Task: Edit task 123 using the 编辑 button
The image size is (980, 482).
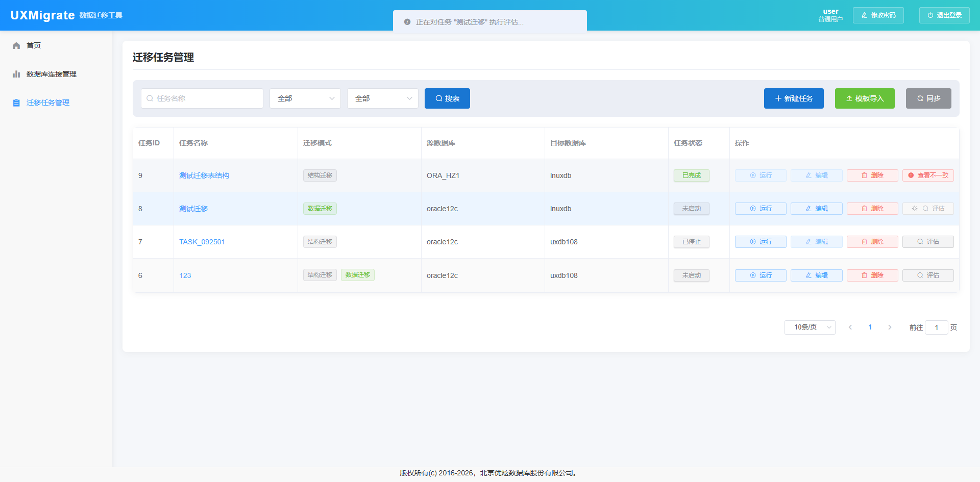Action: pos(816,275)
